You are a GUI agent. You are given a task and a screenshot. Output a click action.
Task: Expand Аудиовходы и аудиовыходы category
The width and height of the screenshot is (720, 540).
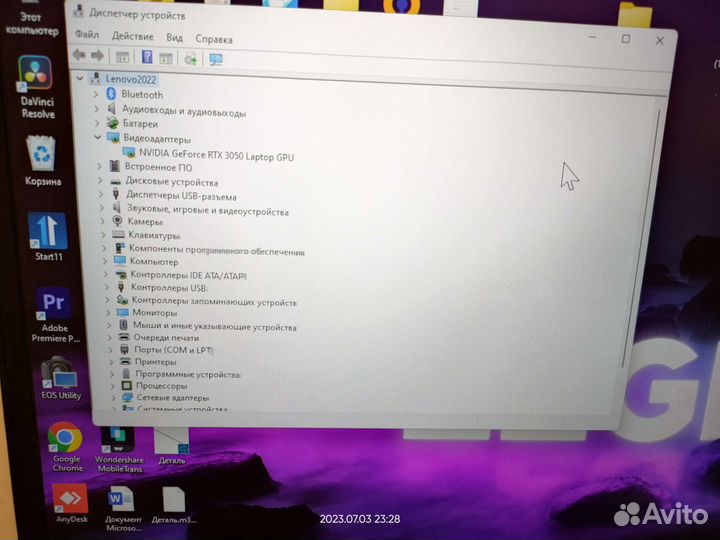coord(96,109)
